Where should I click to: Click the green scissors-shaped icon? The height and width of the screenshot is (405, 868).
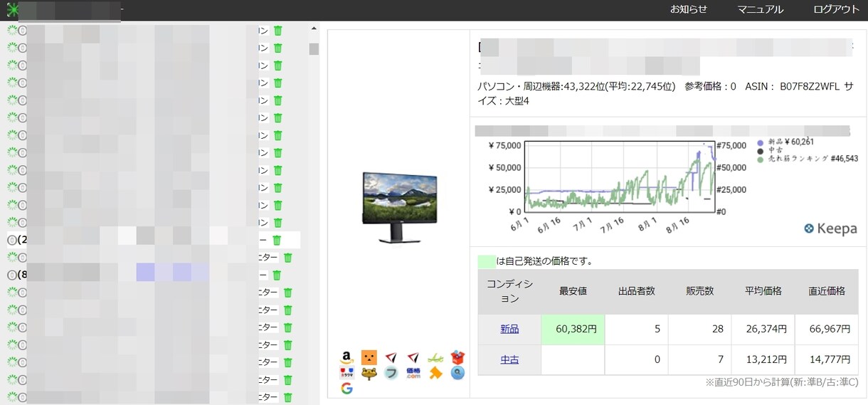pos(435,357)
